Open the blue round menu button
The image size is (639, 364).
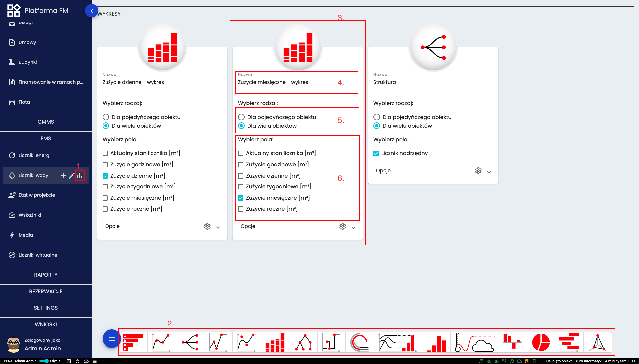[x=112, y=339]
